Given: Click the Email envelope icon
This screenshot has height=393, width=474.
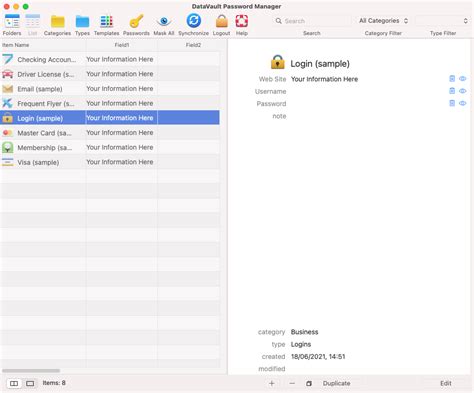Looking at the screenshot, I should point(8,89).
